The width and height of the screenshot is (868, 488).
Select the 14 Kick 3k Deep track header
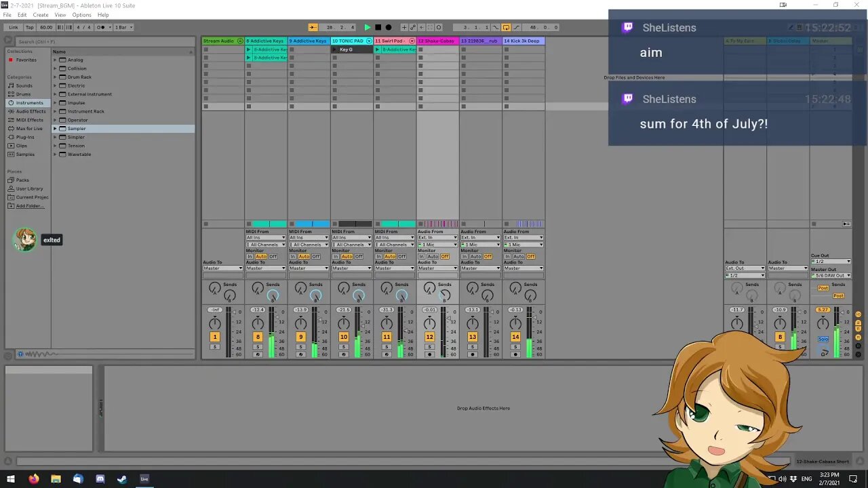(524, 41)
